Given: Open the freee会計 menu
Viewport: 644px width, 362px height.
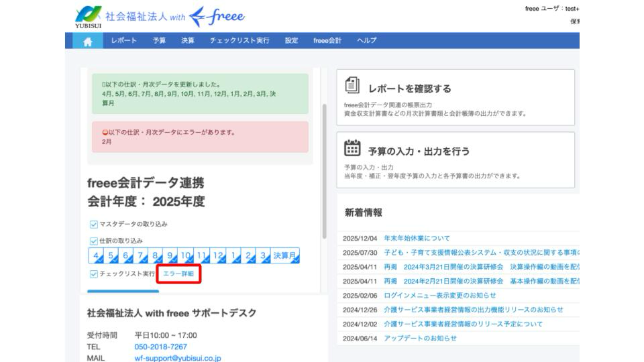Looking at the screenshot, I should (327, 41).
